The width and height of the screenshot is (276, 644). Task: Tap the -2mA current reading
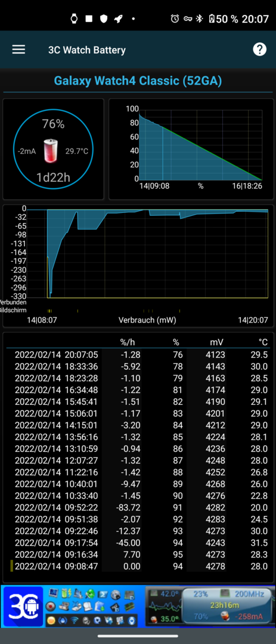pyautogui.click(x=27, y=151)
